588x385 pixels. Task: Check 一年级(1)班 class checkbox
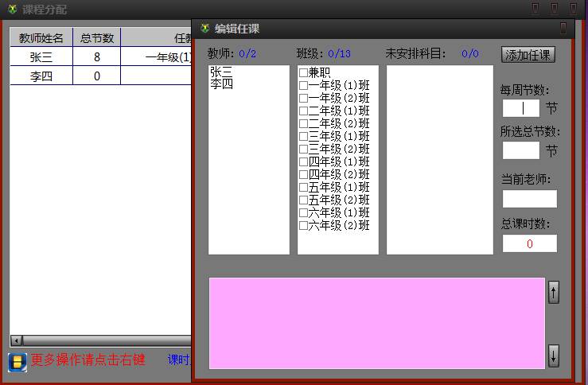(x=303, y=85)
